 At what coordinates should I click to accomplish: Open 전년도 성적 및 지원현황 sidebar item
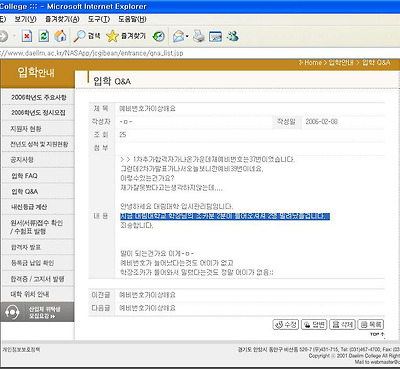39,144
